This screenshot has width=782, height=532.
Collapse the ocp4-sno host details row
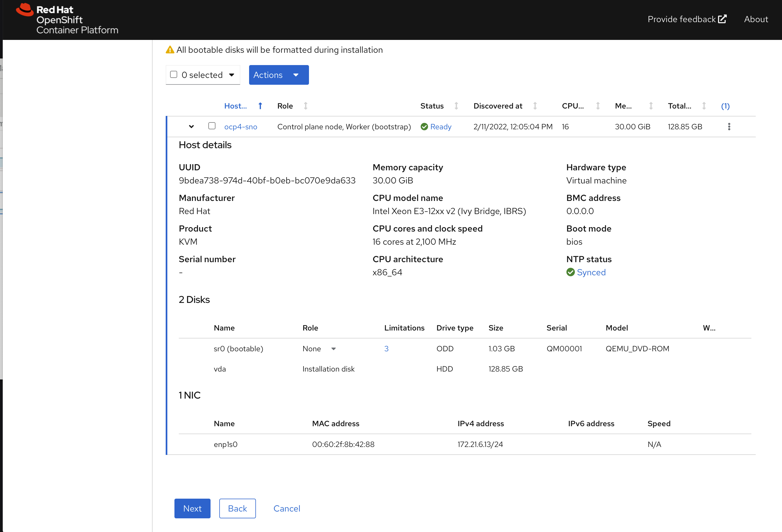(x=191, y=127)
